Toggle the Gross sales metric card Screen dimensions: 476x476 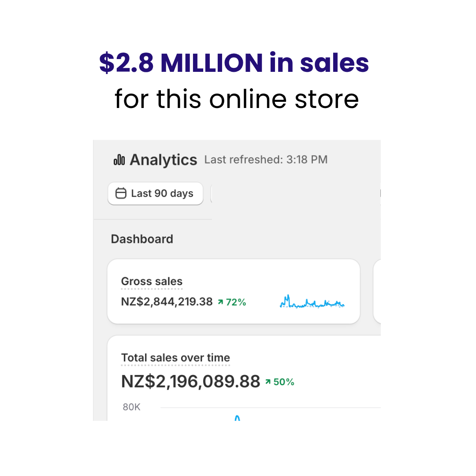(234, 291)
